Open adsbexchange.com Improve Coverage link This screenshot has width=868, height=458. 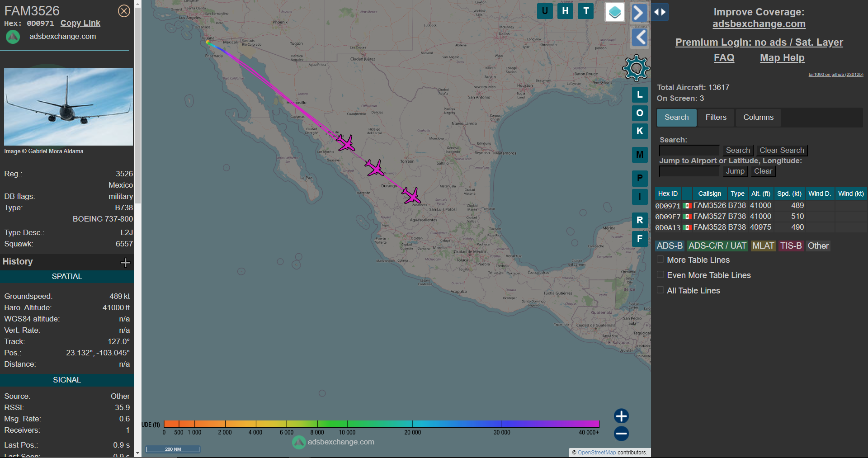[x=759, y=24]
